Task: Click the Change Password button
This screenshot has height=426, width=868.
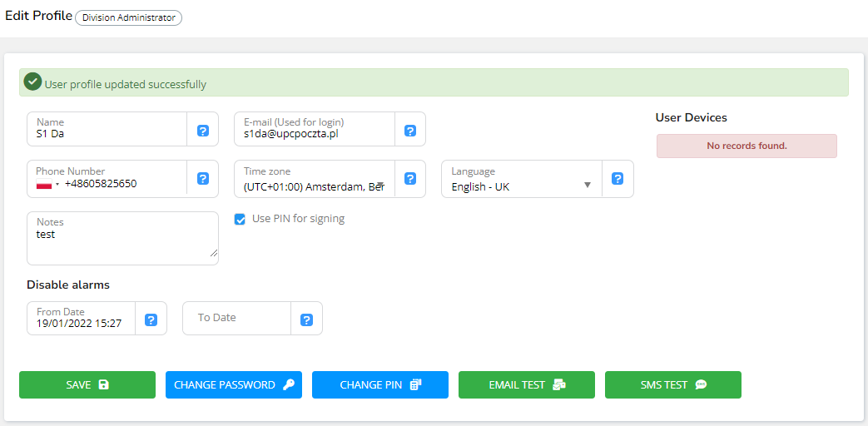Action: pos(234,385)
